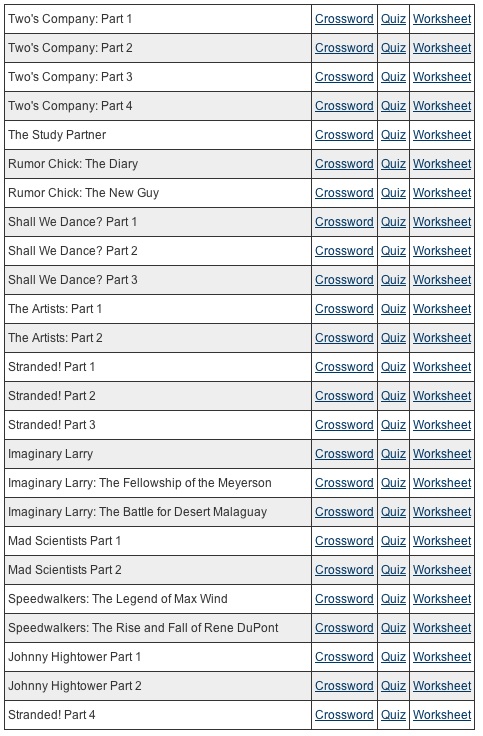This screenshot has width=483, height=736.
Task: Open Quiz for Two's Company: Part 2
Action: (x=393, y=48)
